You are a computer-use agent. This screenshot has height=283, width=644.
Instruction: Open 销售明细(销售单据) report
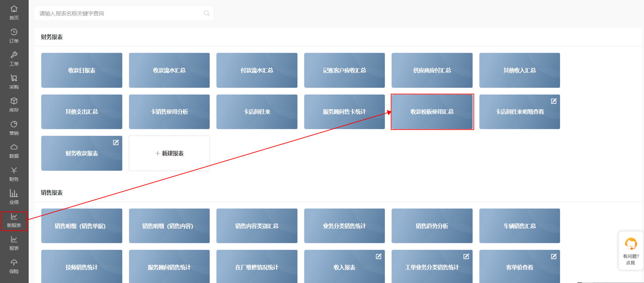pos(82,226)
